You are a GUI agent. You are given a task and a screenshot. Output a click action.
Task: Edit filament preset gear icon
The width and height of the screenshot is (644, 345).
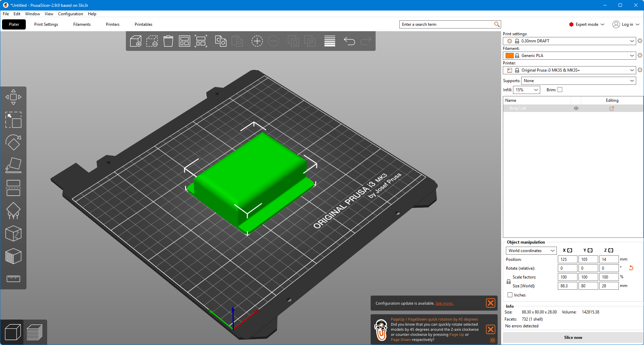[640, 55]
